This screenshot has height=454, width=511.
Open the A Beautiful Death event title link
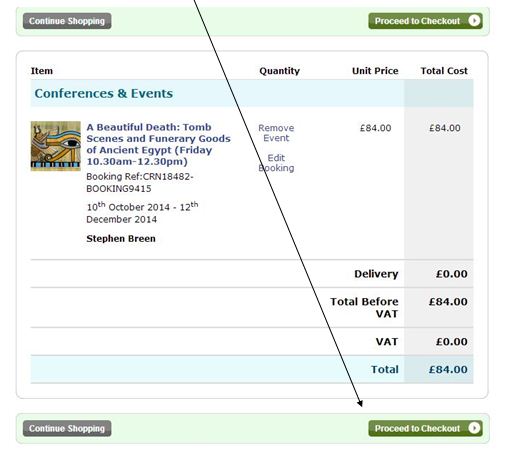click(158, 144)
